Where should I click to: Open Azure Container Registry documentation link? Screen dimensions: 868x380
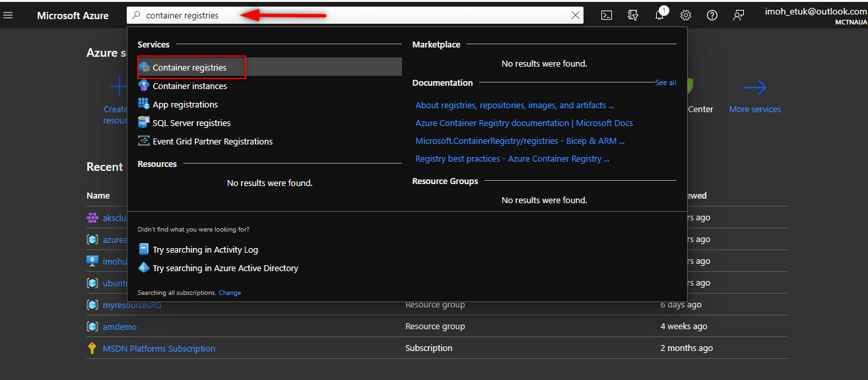[524, 123]
